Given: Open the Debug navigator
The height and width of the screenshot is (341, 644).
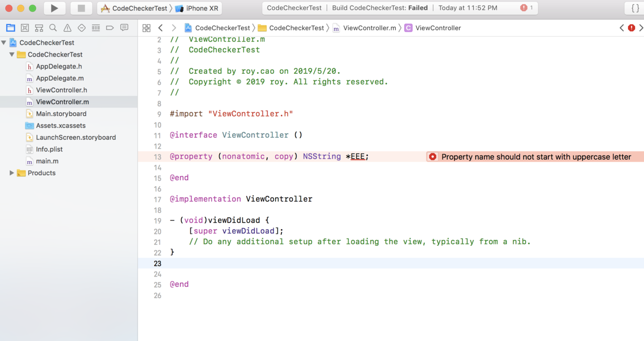Looking at the screenshot, I should [x=95, y=28].
